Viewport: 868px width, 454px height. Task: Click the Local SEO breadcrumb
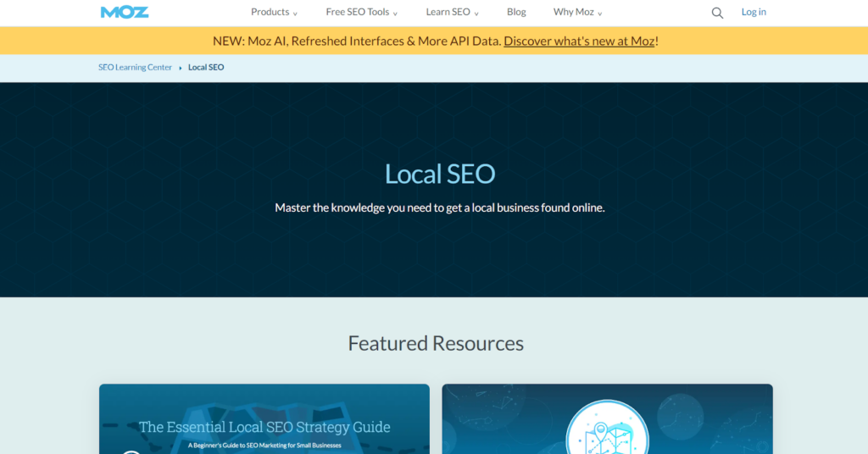click(206, 68)
